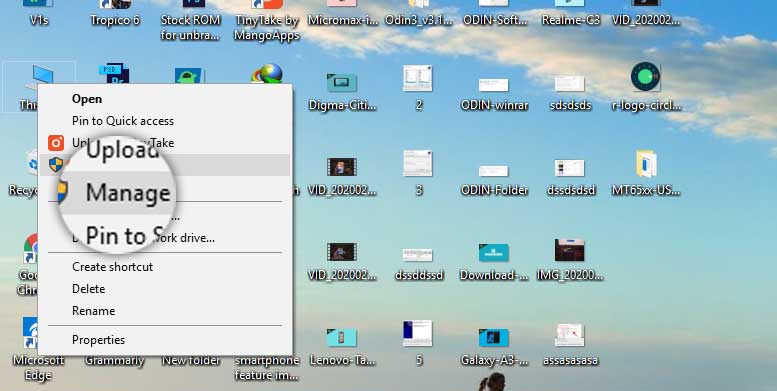Choose Create shortcut in context menu

pos(112,267)
